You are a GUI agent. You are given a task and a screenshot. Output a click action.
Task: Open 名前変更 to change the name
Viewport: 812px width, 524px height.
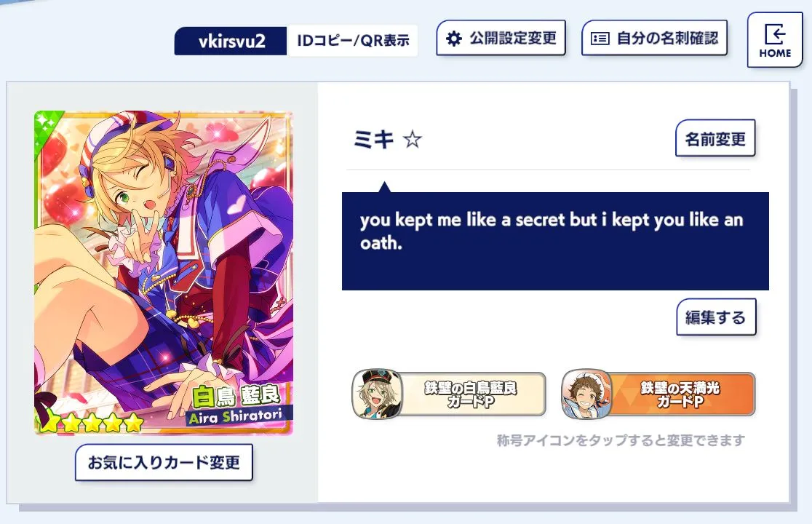pyautogui.click(x=715, y=138)
